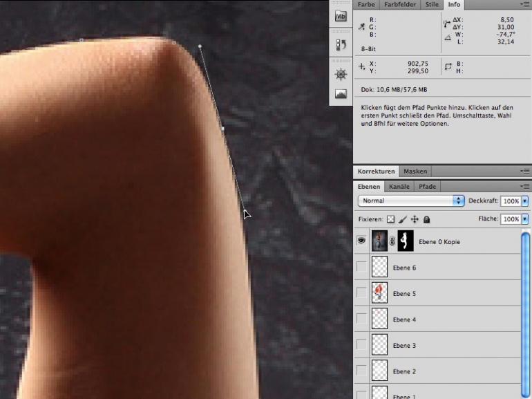Open the Navigator wheel panel icon
This screenshot has height=399, width=532.
tap(341, 74)
